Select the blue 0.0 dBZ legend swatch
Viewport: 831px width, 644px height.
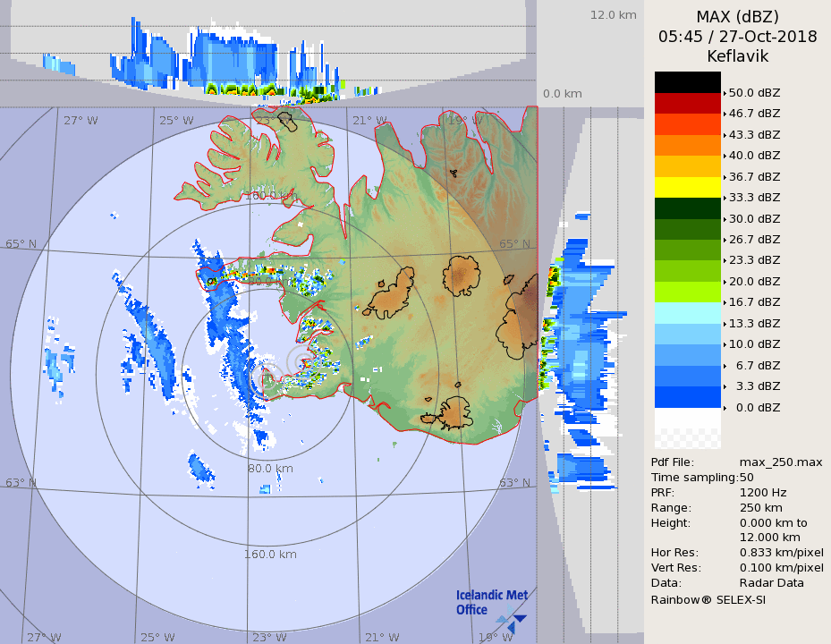click(x=687, y=396)
